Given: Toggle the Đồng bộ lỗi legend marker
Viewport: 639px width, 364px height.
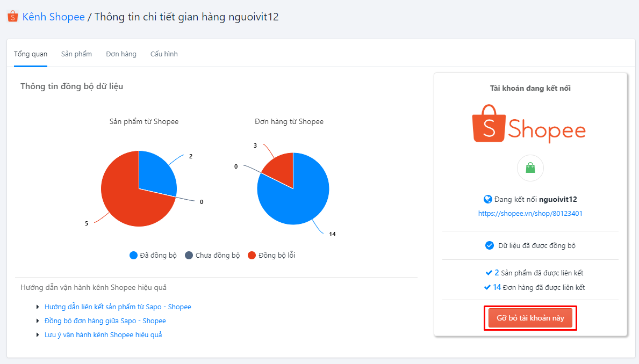Looking at the screenshot, I should click(252, 256).
